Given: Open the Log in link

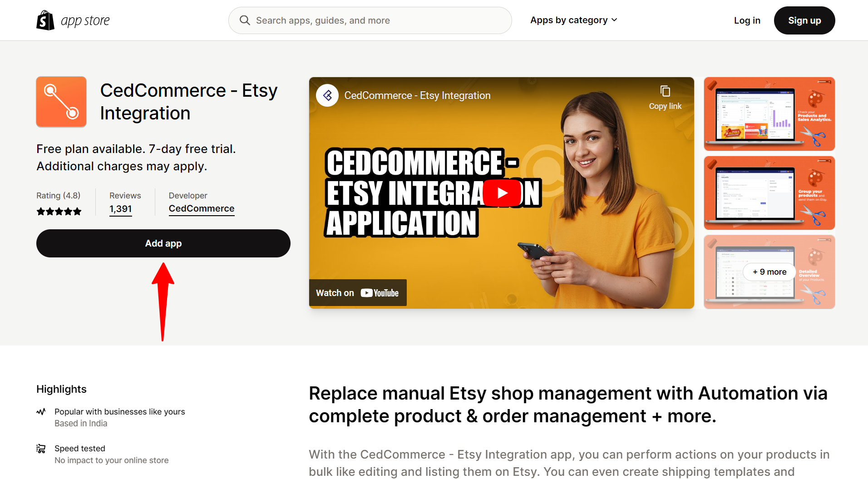Looking at the screenshot, I should (x=747, y=20).
